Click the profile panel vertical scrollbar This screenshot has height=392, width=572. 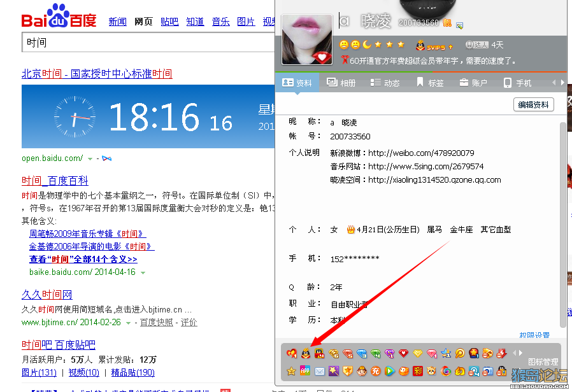pos(563,225)
